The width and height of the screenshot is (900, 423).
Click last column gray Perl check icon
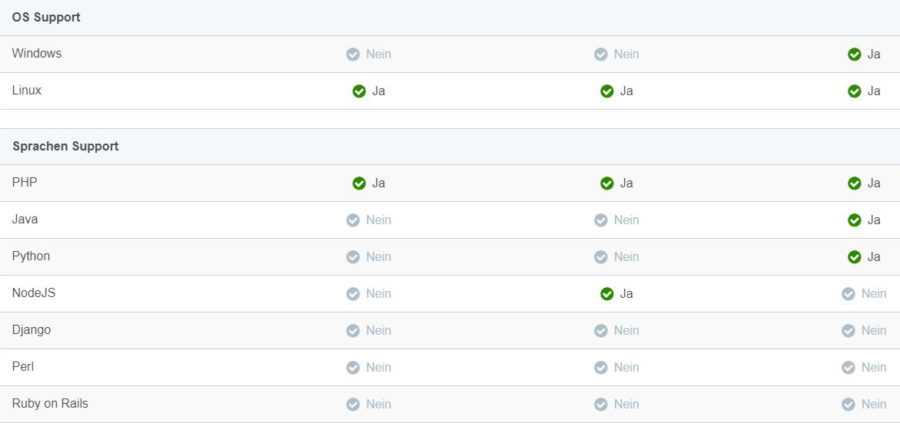point(848,368)
